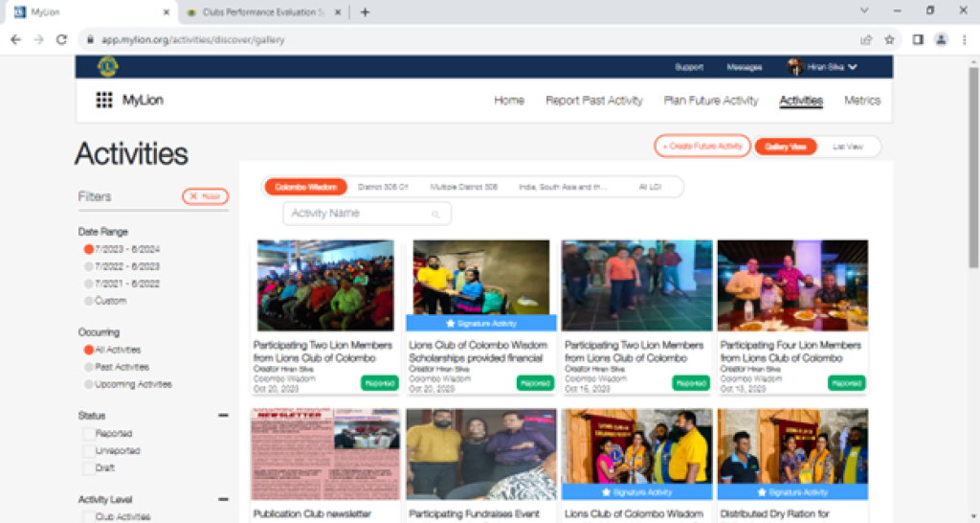Select India, South Asia scope tab

(563, 187)
